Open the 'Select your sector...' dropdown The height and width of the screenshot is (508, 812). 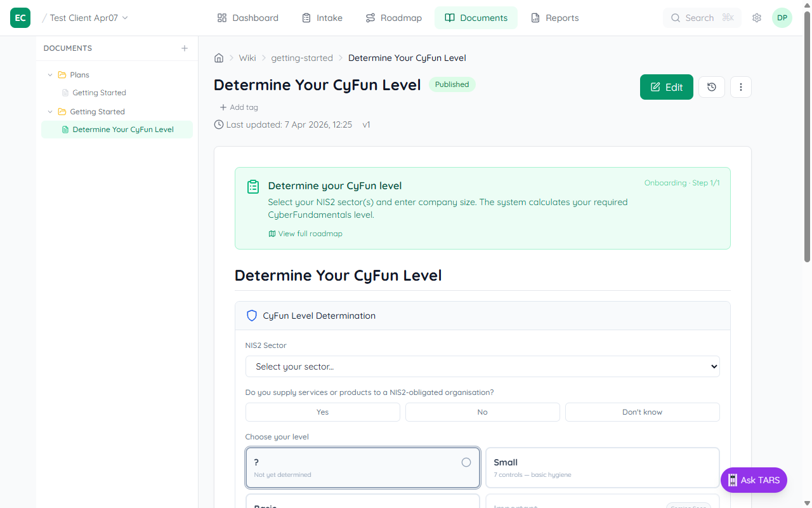482,366
